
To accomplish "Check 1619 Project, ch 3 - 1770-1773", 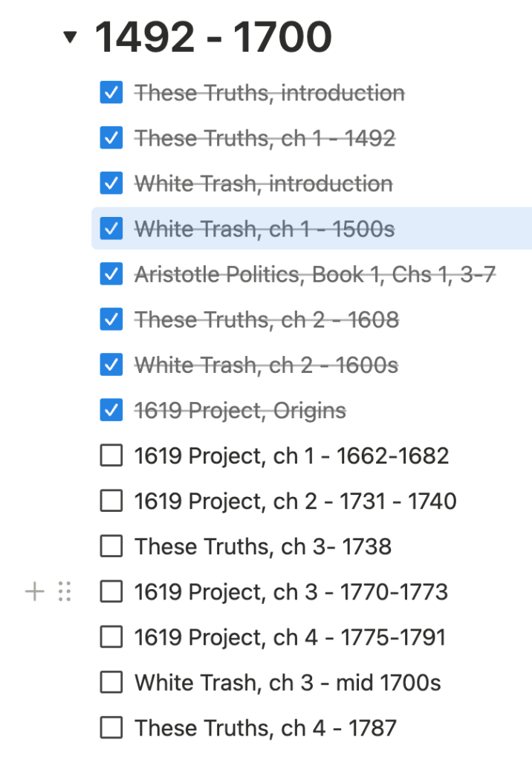I will [111, 592].
